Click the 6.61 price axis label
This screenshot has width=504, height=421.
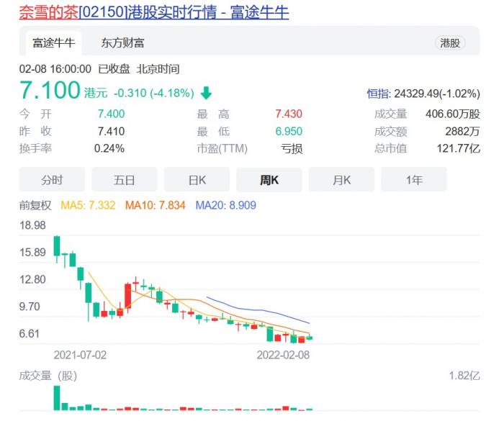tap(30, 334)
